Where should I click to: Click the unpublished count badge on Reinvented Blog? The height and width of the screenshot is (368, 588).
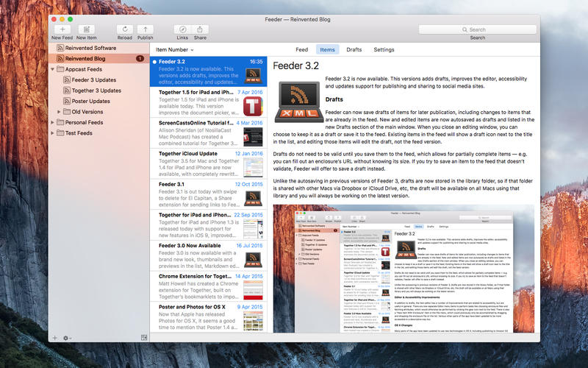pos(140,59)
